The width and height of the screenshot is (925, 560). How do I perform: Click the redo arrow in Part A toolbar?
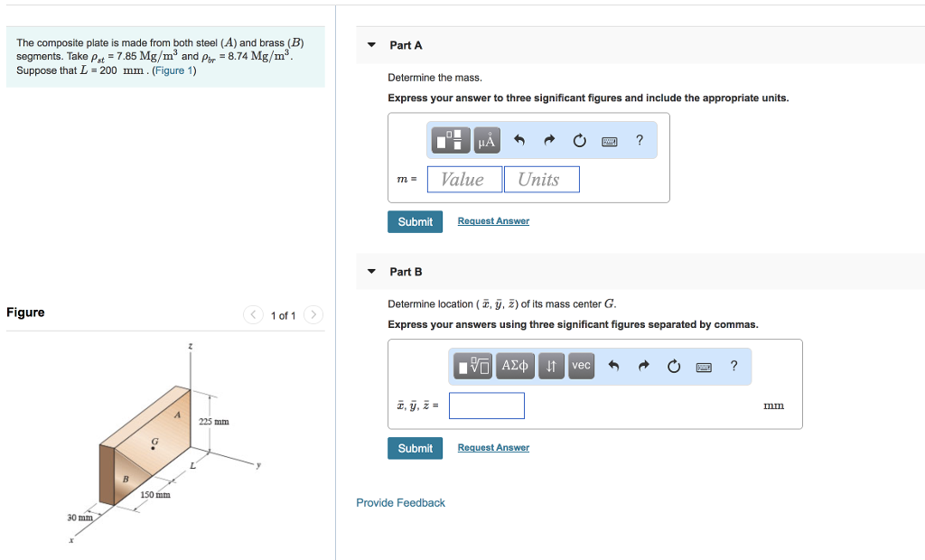[549, 139]
